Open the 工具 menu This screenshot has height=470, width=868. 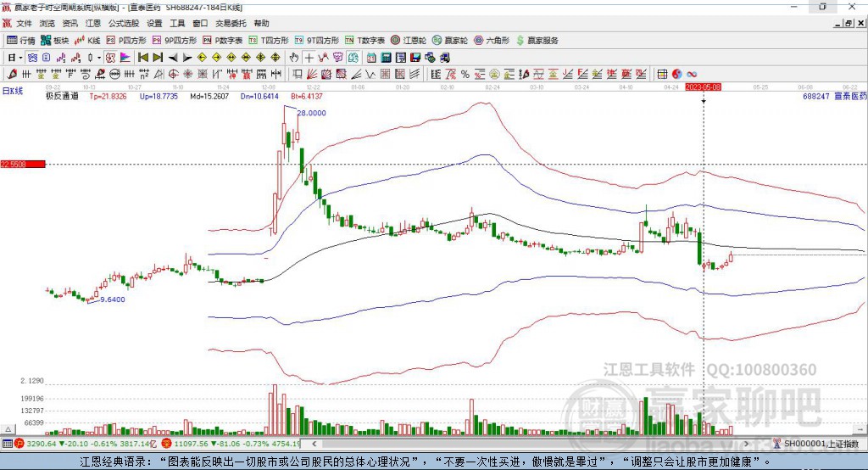177,23
